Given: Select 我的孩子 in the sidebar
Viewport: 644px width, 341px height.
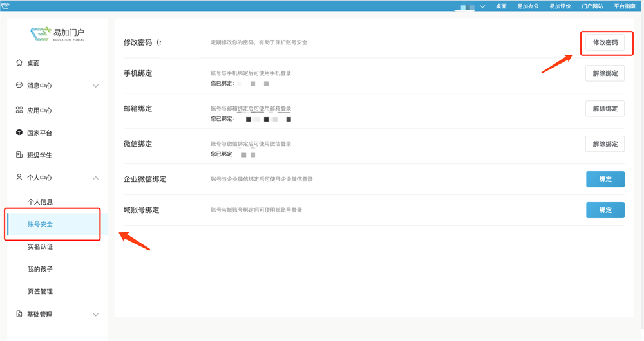Looking at the screenshot, I should pos(40,269).
